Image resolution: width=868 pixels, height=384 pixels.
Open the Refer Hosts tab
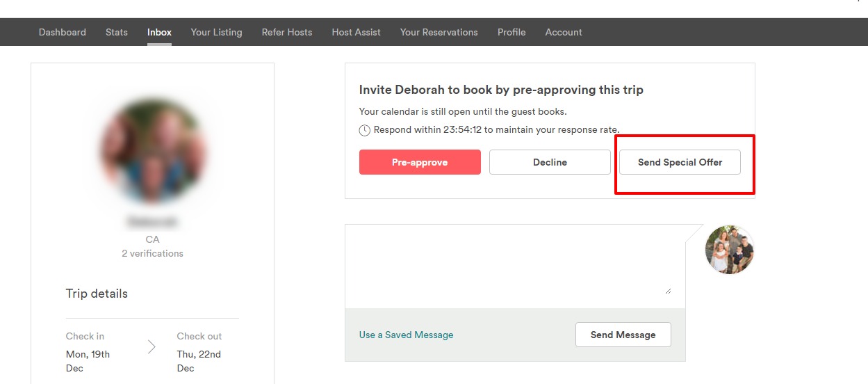[x=287, y=32]
